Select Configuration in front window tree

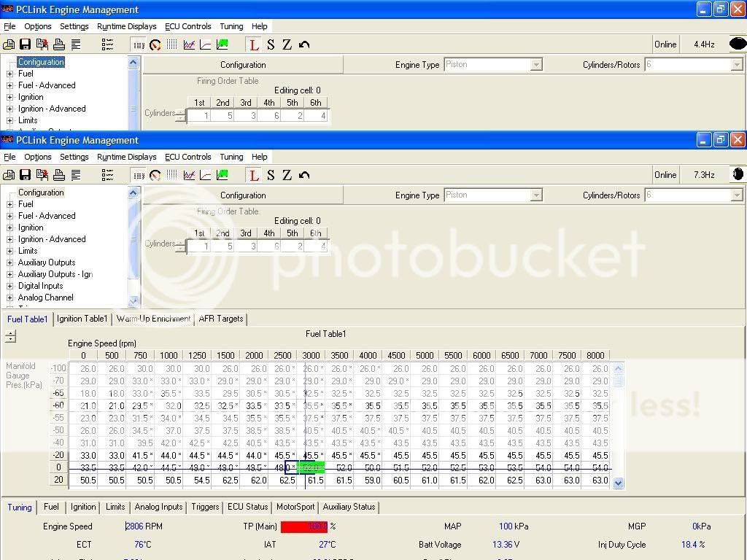click(41, 192)
